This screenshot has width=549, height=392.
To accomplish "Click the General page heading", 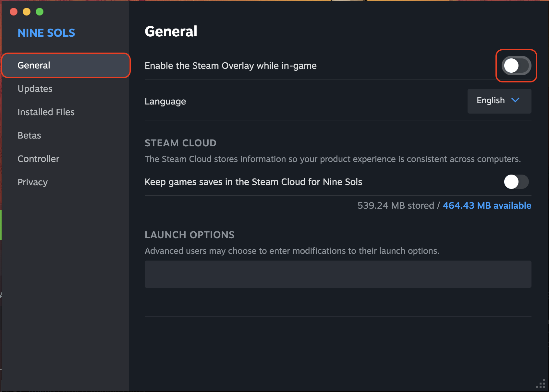I will click(171, 31).
